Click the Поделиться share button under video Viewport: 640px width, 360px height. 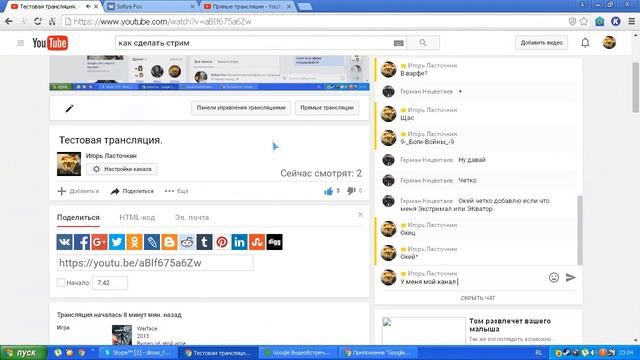(x=132, y=191)
